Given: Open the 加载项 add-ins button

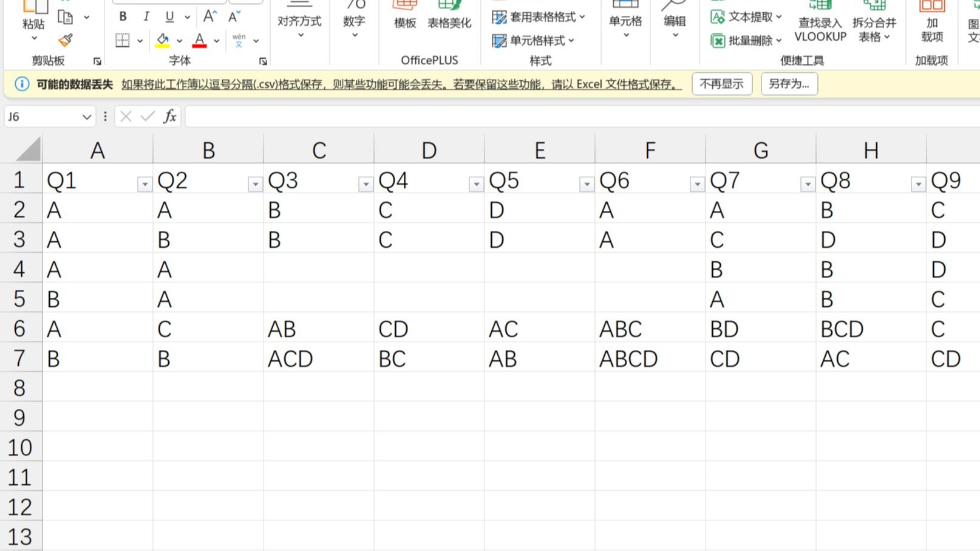Looking at the screenshot, I should 932,22.
